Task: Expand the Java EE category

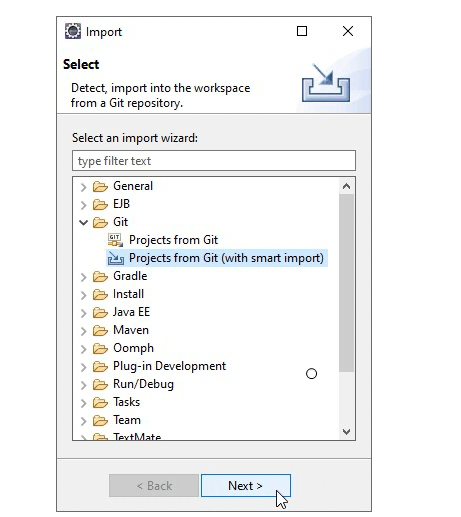Action: tap(84, 313)
